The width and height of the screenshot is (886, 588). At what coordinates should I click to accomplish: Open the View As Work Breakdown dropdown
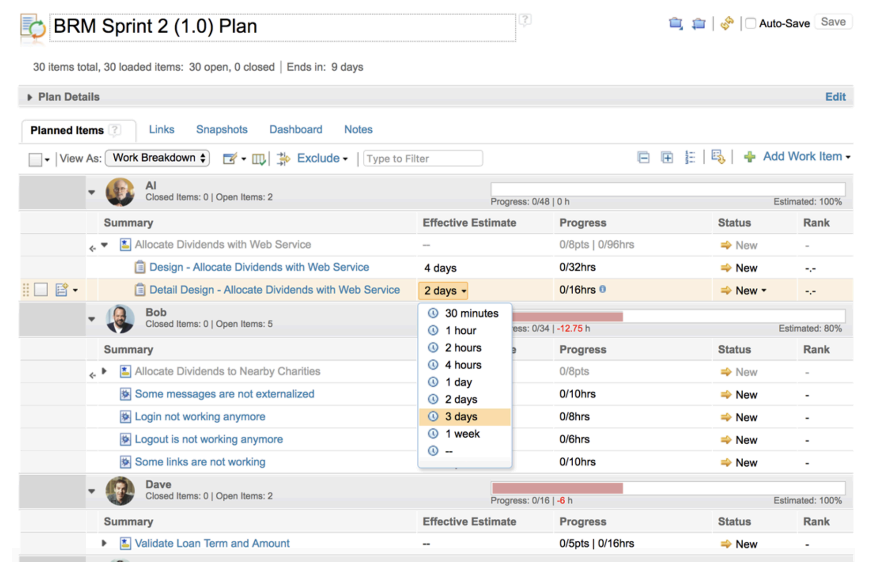[x=157, y=158]
